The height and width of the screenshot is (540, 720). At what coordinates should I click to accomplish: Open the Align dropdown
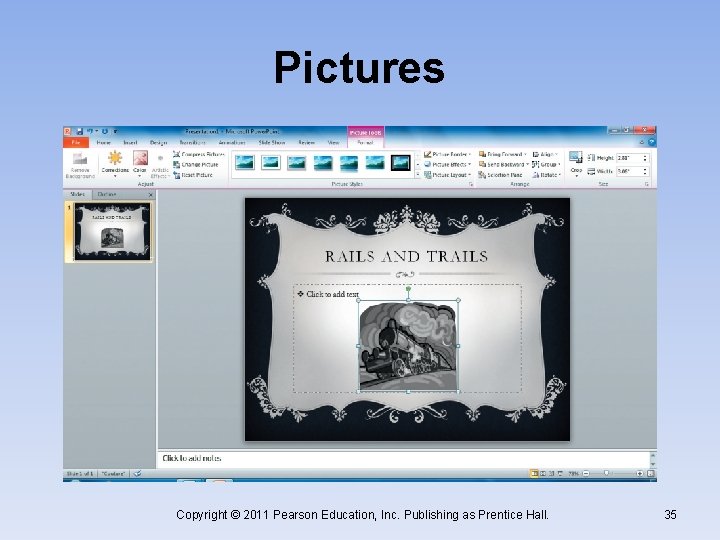point(545,154)
